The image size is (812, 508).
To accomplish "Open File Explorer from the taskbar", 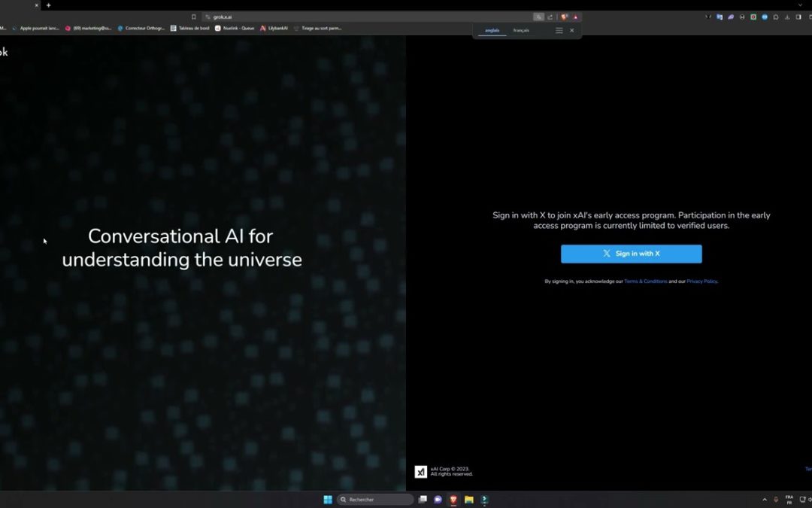I will pos(468,500).
